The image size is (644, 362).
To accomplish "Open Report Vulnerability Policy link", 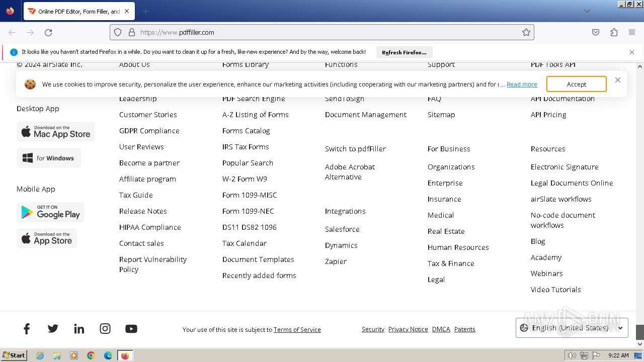I will 153,264.
